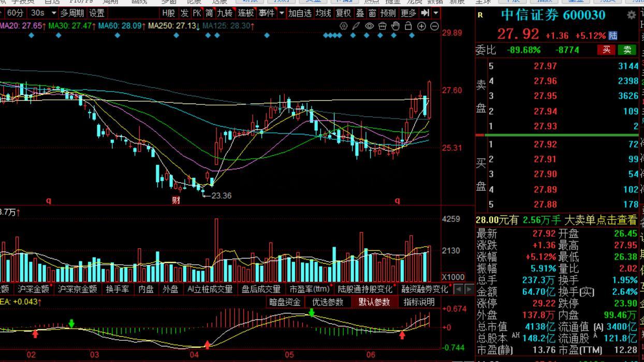Viewport: 644px width, 362px height.
Task: Open chart settings gear icon under toolbar
Action: click(x=344, y=26)
